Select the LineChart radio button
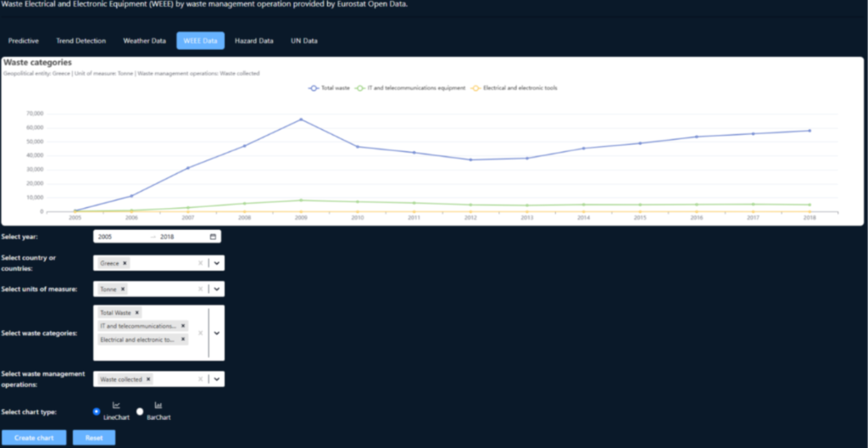This screenshot has width=868, height=448. pos(97,412)
